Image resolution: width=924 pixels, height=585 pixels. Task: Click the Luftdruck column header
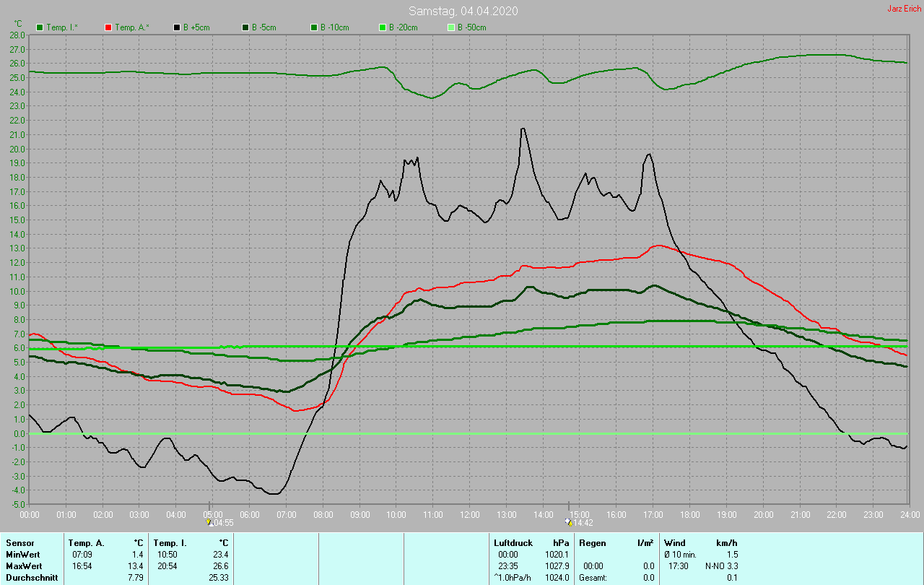pos(513,542)
